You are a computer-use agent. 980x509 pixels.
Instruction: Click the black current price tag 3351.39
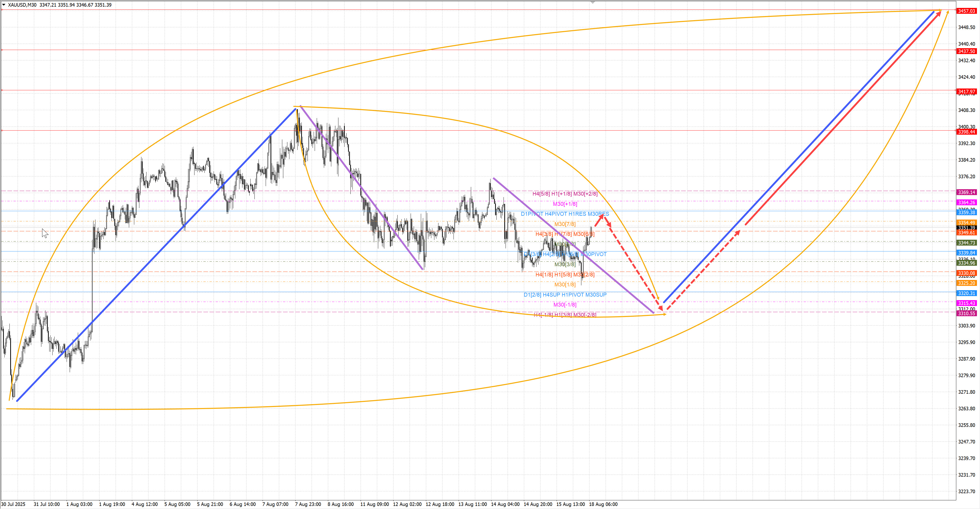pyautogui.click(x=966, y=228)
